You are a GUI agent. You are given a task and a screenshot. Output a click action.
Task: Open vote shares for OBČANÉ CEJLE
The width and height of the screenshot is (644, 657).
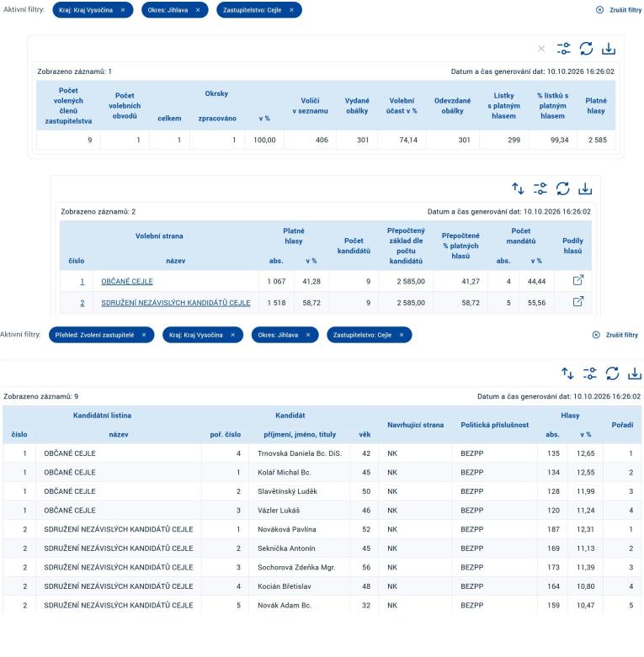(x=578, y=280)
